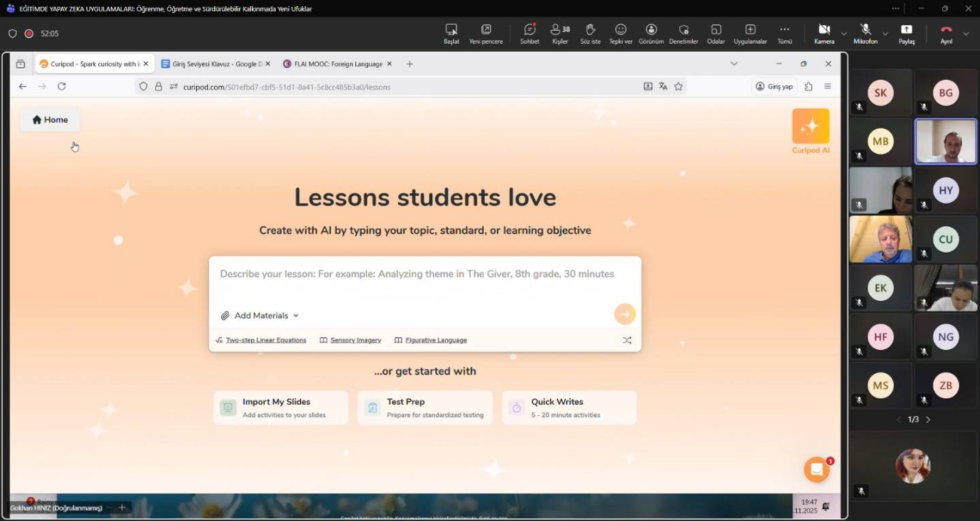Click the lesson description input field
Screen dimensions: 980x521
(424, 274)
